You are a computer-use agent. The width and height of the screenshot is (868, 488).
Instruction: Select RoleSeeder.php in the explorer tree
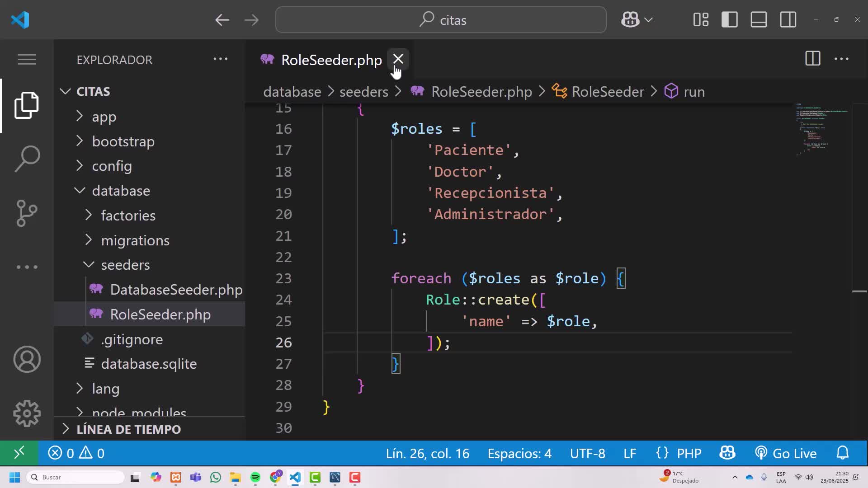(x=150, y=314)
